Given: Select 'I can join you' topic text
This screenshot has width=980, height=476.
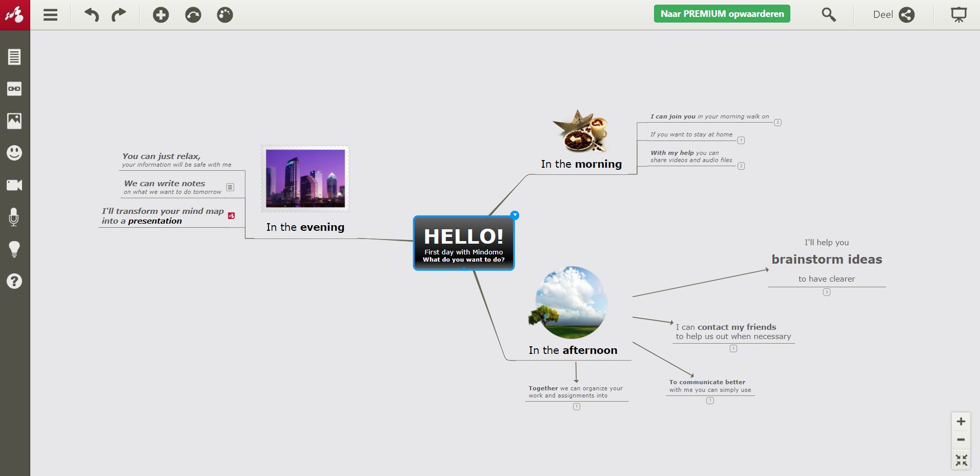Looking at the screenshot, I should click(x=710, y=116).
